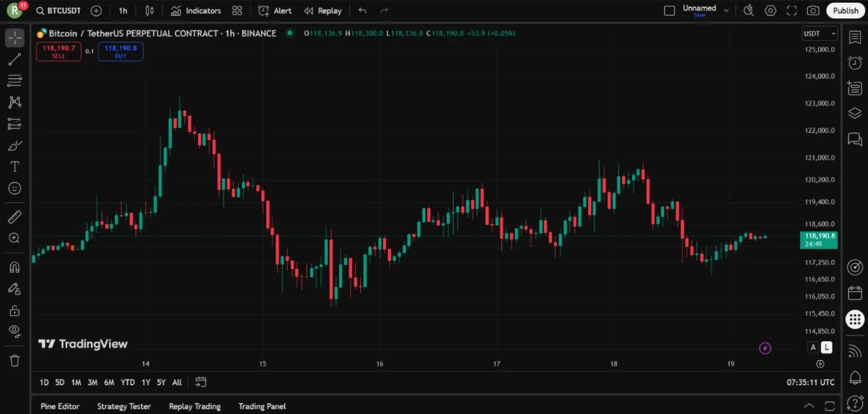Create a new Alert

[x=275, y=11]
